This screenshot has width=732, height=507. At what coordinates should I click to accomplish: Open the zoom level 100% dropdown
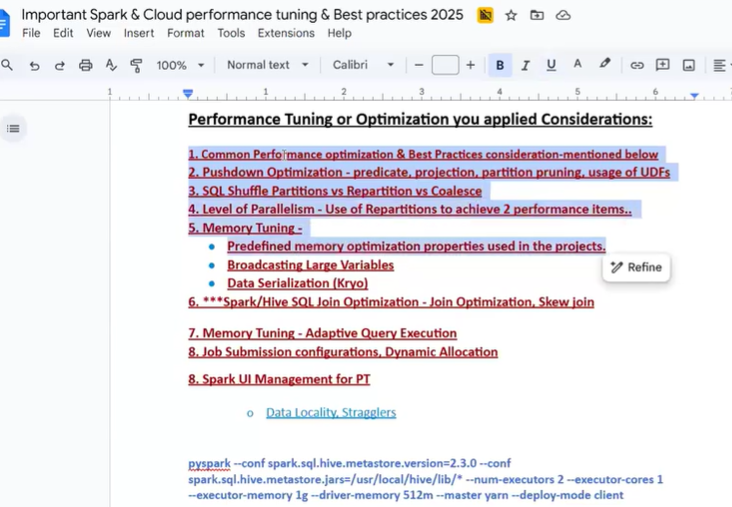pyautogui.click(x=180, y=65)
